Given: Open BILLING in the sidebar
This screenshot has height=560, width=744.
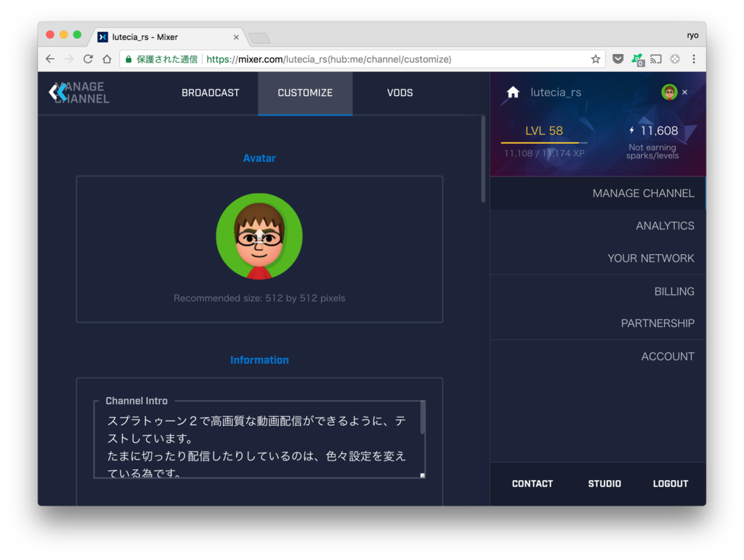Looking at the screenshot, I should tap(598, 291).
